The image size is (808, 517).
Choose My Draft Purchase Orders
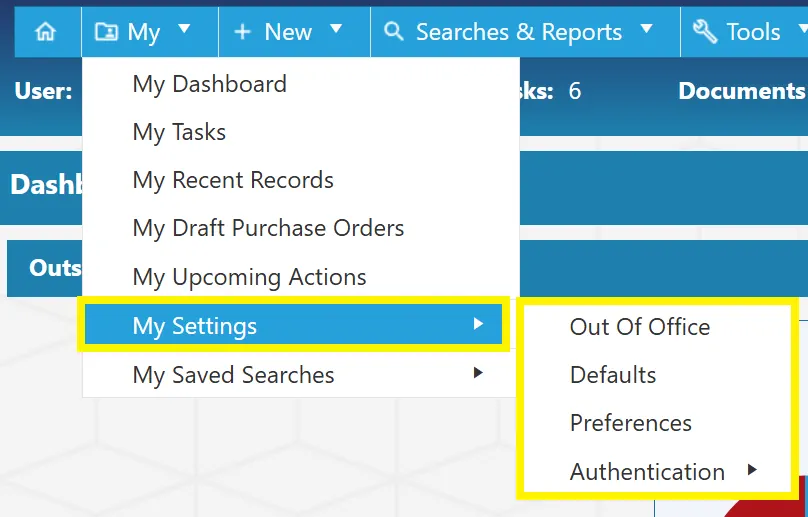tap(301, 228)
